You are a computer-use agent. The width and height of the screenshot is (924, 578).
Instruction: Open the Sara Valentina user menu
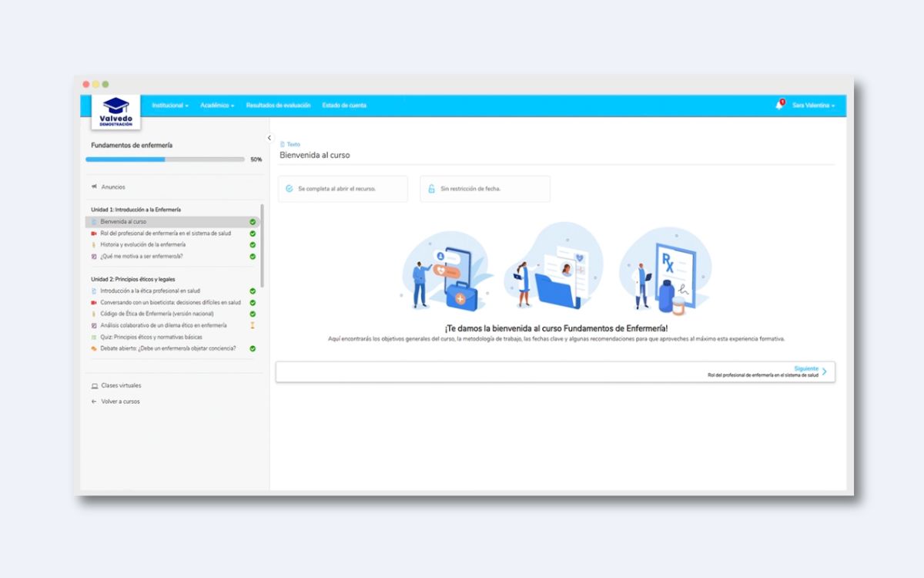pyautogui.click(x=813, y=106)
